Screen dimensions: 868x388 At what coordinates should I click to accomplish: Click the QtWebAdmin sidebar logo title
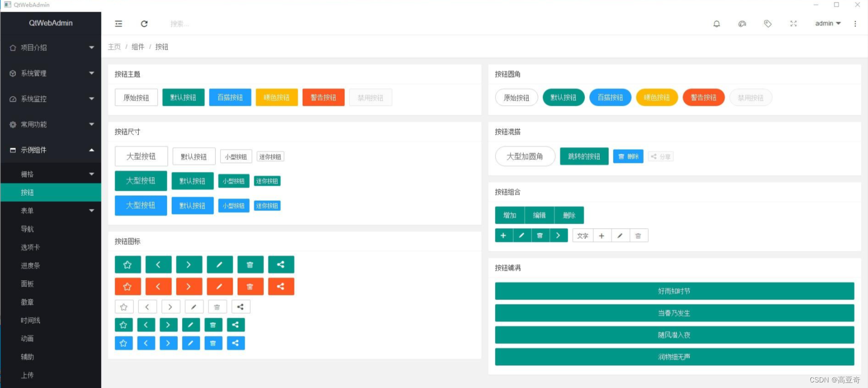pyautogui.click(x=51, y=23)
